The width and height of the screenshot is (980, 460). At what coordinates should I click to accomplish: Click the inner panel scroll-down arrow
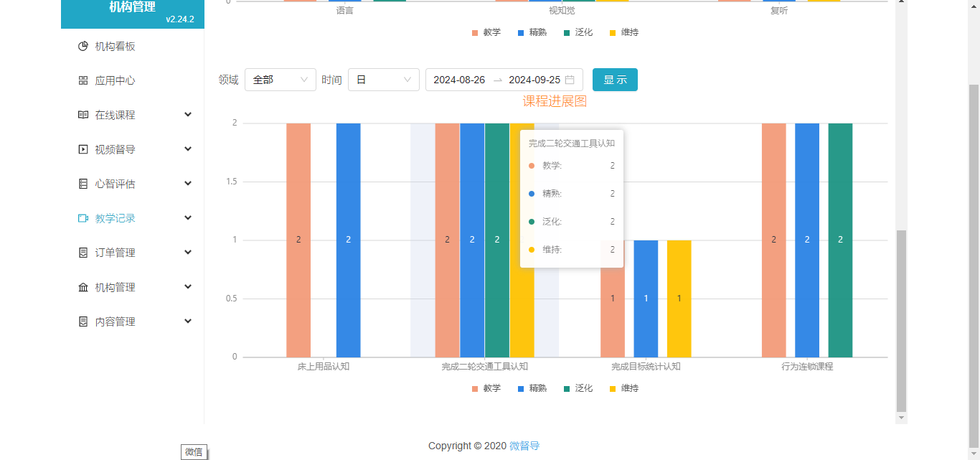[902, 418]
